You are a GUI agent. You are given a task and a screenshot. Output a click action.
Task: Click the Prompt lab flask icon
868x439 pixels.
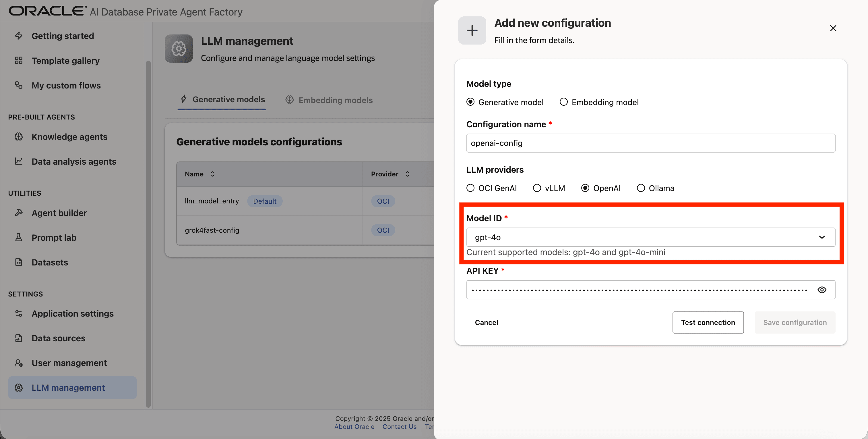click(19, 238)
